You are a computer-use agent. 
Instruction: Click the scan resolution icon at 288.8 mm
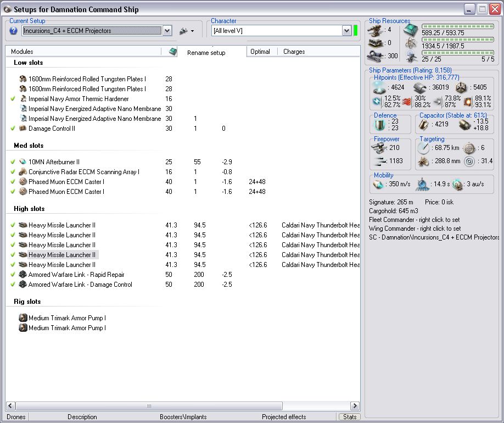423,161
